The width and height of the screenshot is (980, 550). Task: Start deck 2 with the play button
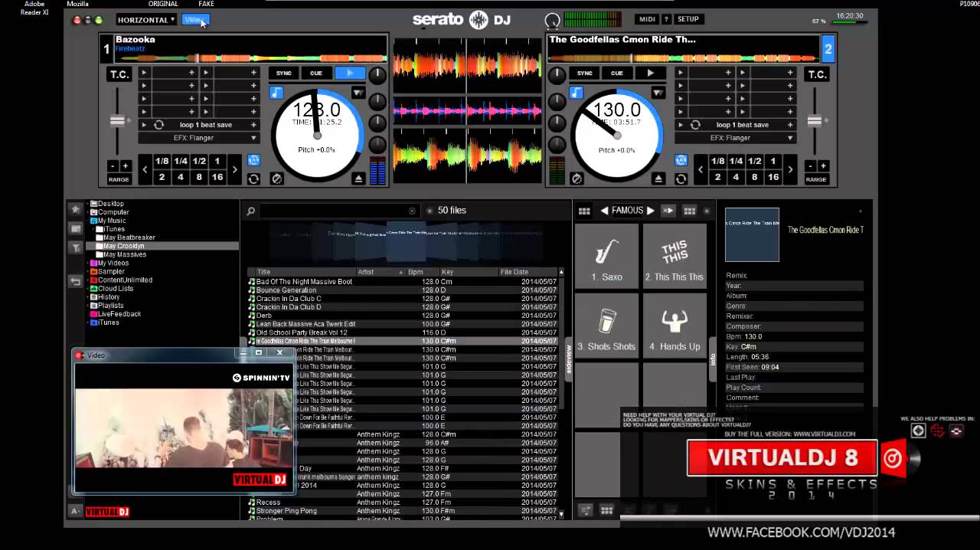point(651,73)
